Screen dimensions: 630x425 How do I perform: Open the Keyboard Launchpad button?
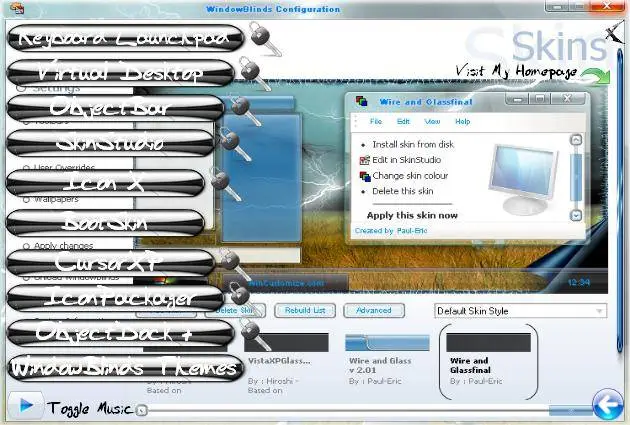[125, 39]
